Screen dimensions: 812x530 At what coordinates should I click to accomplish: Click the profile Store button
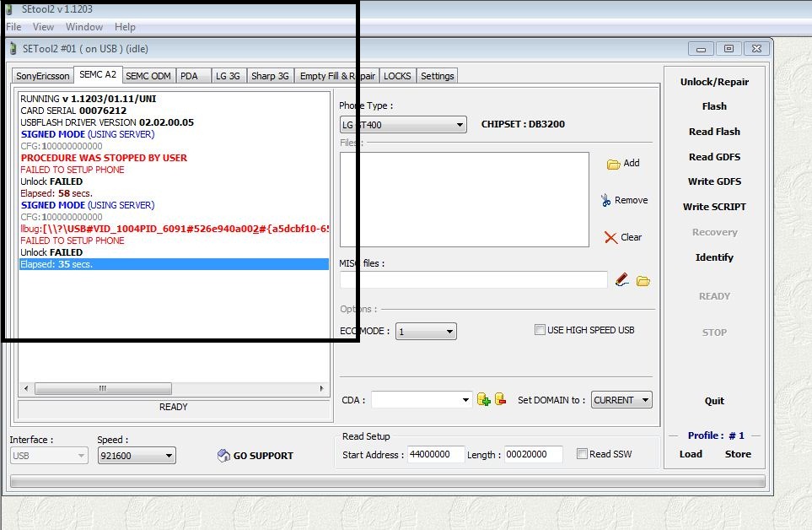(738, 454)
